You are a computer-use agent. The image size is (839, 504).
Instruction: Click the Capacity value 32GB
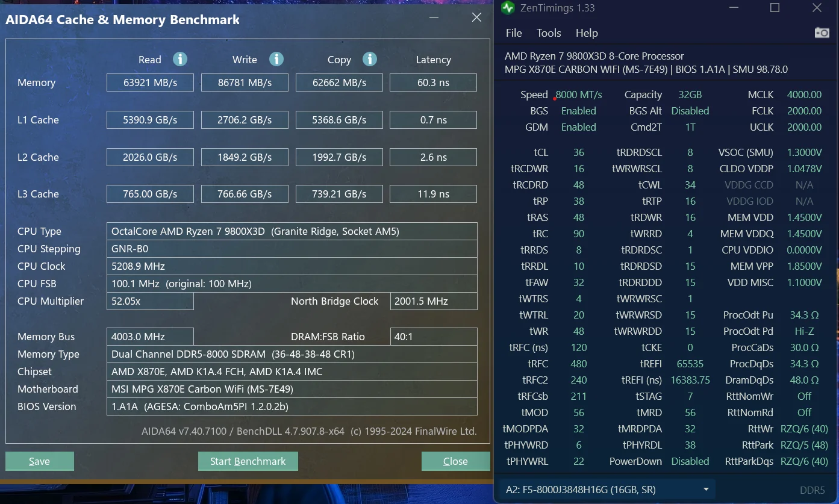[x=690, y=95]
